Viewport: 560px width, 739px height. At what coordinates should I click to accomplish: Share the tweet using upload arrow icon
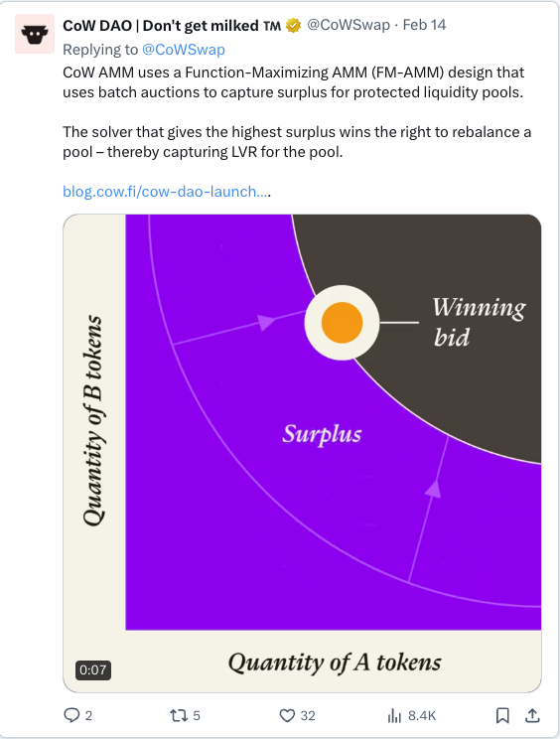coord(532,715)
